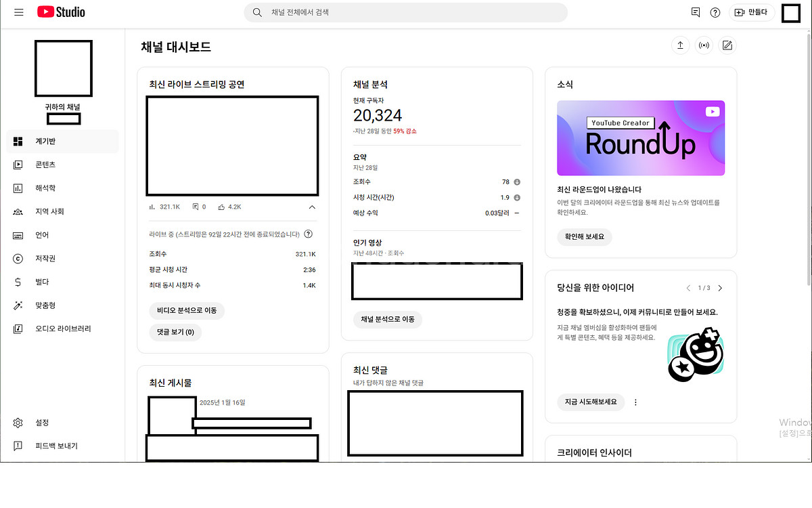Open the three-dot menu on ideas card
This screenshot has height=508, width=812.
pos(635,402)
